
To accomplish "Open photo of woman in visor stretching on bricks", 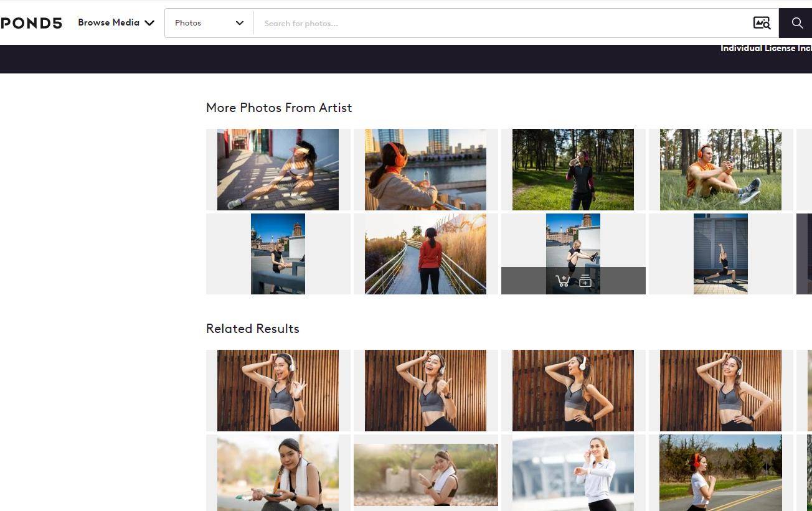I will pyautogui.click(x=278, y=169).
